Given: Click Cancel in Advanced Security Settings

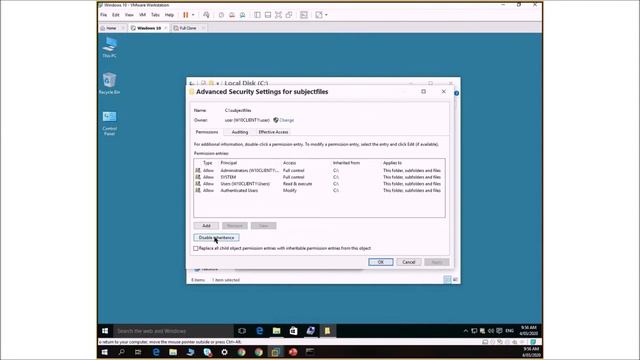Looking at the screenshot, I should pyautogui.click(x=409, y=262).
